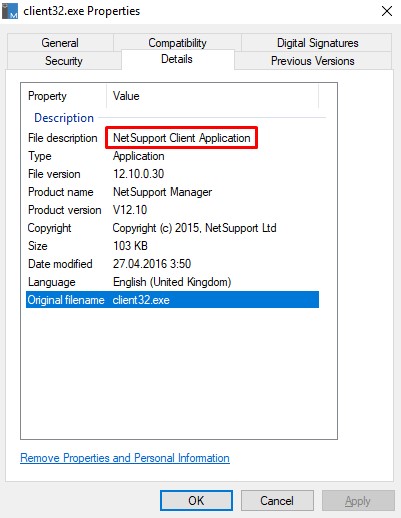Open the Previous Versions tab

click(x=313, y=61)
